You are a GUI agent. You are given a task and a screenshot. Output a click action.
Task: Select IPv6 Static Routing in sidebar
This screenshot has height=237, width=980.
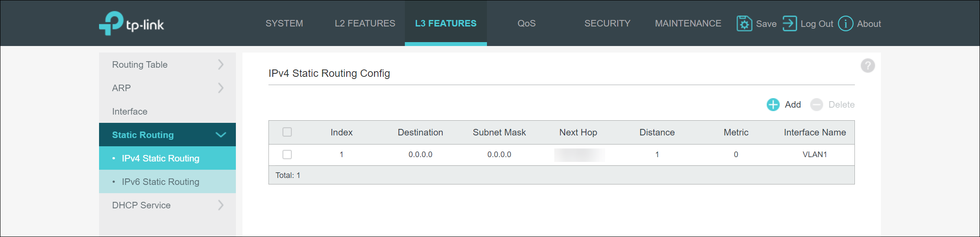tap(160, 182)
